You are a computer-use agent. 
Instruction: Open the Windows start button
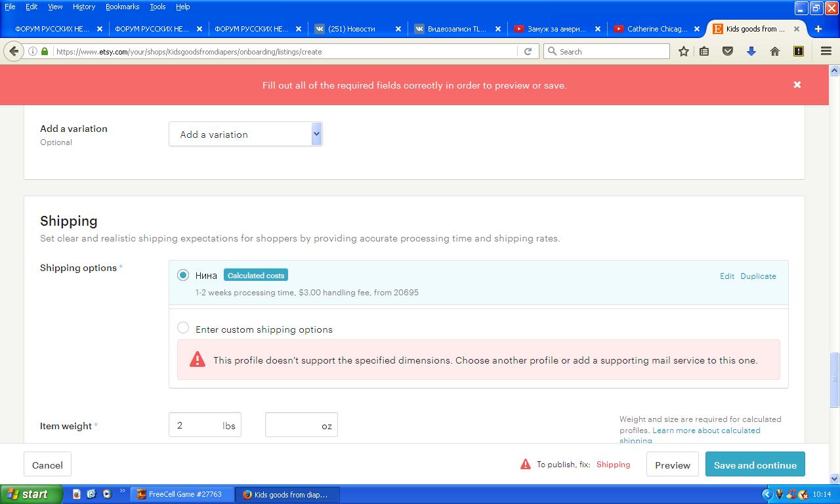click(x=31, y=494)
